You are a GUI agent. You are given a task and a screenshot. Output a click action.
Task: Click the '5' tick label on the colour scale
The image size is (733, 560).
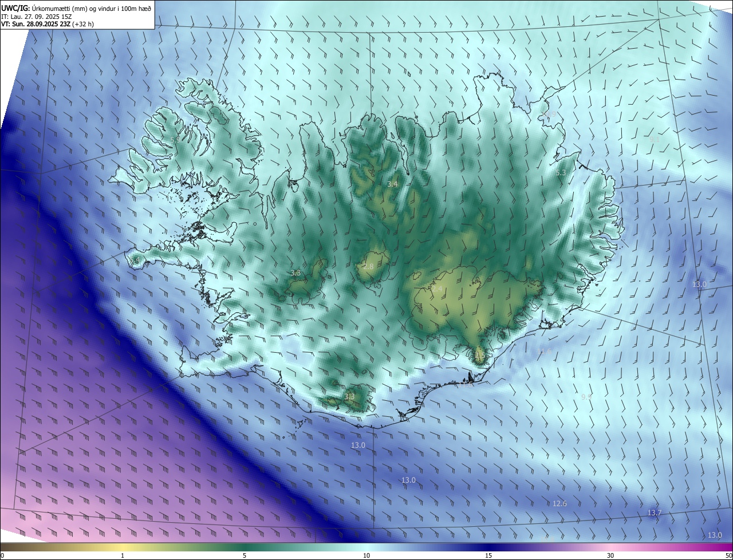pyautogui.click(x=245, y=555)
